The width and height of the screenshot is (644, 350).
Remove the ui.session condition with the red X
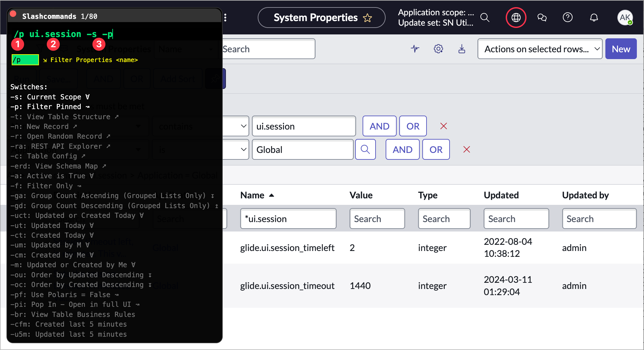click(x=444, y=126)
